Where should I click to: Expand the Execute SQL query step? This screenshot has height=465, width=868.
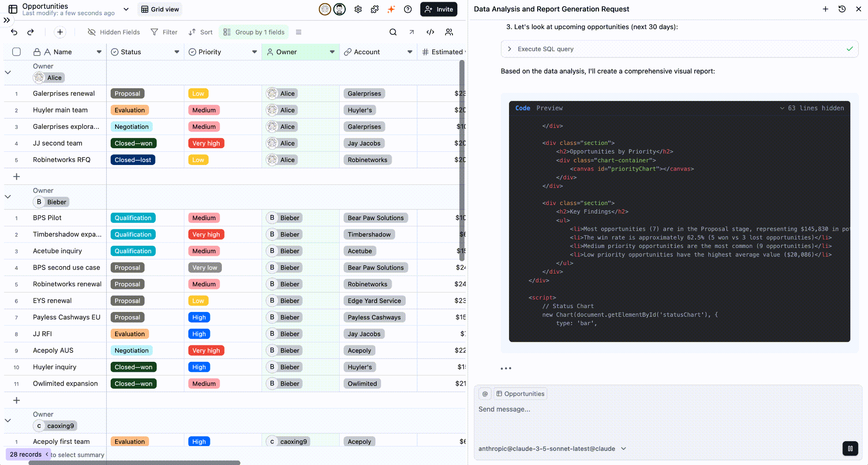(x=510, y=49)
